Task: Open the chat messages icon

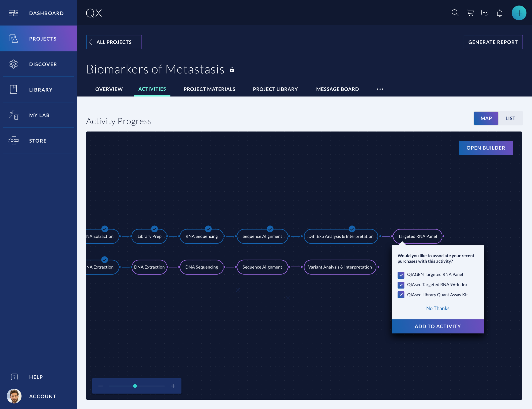Action: coord(485,13)
